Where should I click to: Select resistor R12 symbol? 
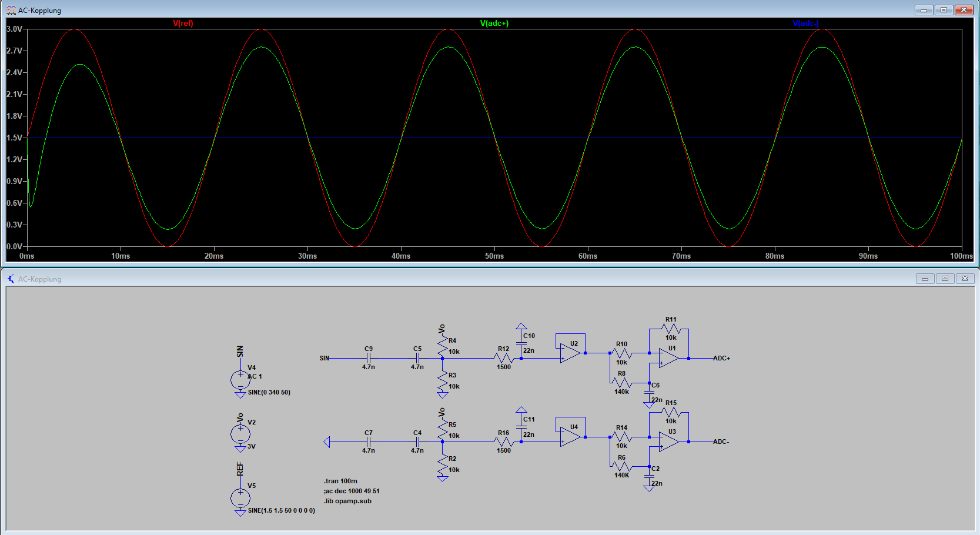[504, 358]
